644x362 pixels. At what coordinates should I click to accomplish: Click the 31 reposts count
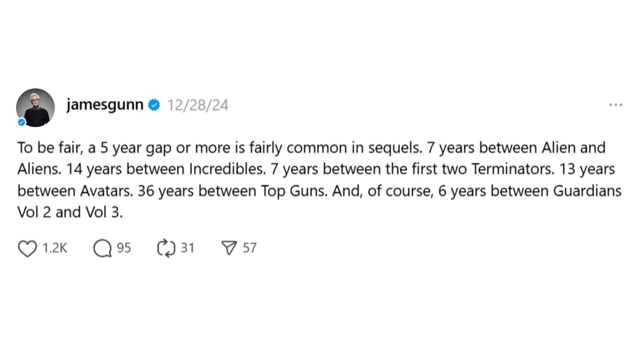click(x=187, y=248)
